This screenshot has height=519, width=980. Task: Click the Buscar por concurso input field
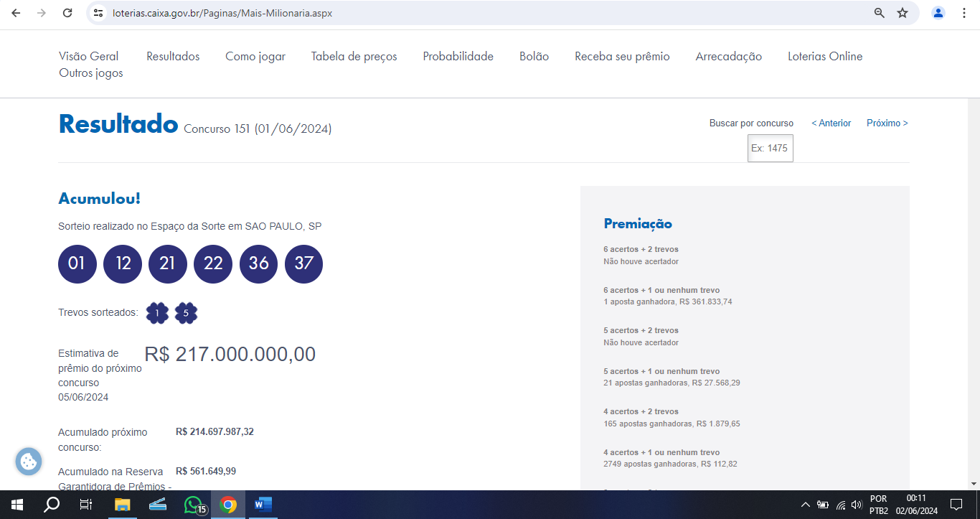(771, 148)
